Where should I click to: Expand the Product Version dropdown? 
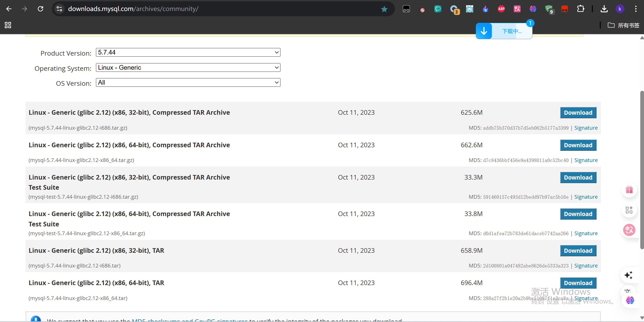pyautogui.click(x=188, y=53)
